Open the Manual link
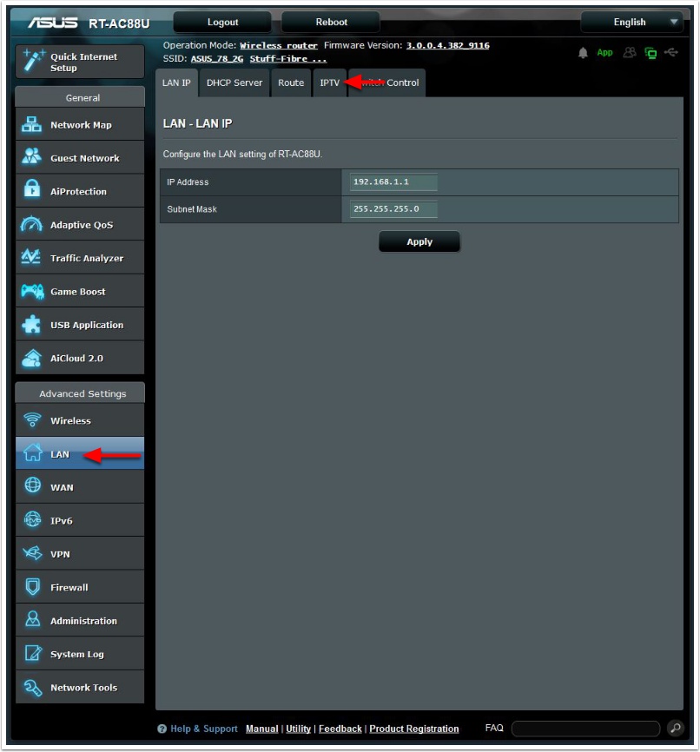 click(x=262, y=729)
